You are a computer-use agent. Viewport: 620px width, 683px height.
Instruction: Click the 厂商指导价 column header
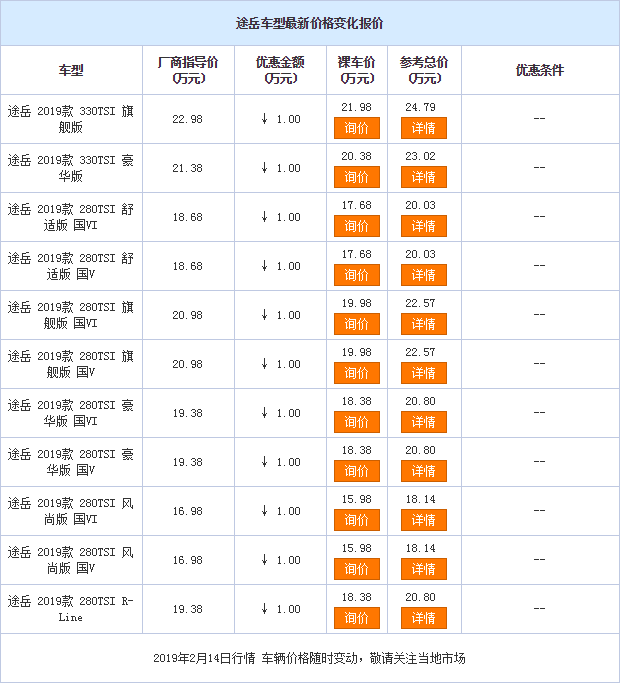[188, 70]
